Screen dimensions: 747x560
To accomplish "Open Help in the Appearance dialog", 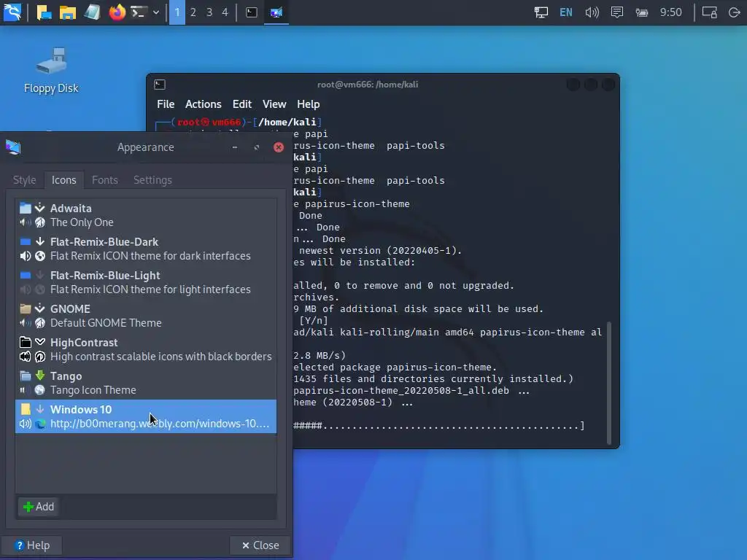I will pos(32,545).
